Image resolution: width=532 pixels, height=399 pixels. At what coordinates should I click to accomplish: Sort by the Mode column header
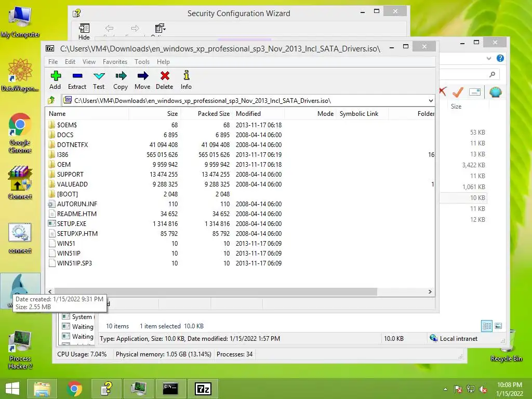311,114
